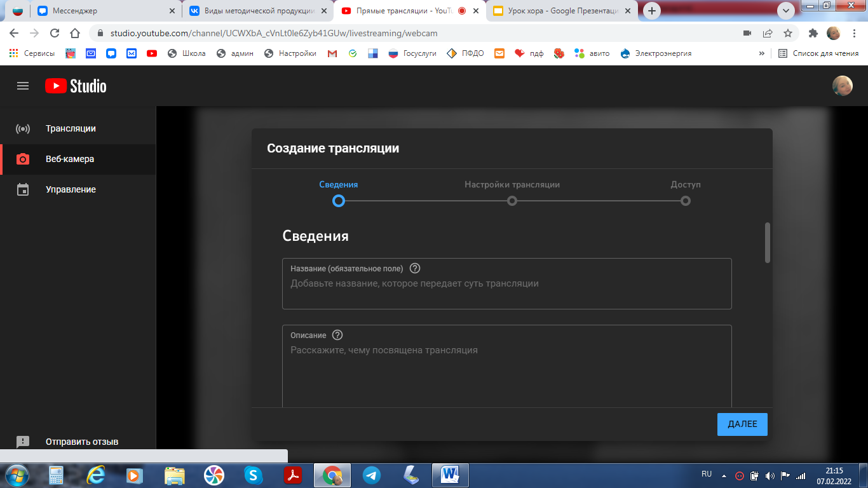This screenshot has width=868, height=488.
Task: Switch to Виды методической продукции tab
Action: [x=259, y=11]
